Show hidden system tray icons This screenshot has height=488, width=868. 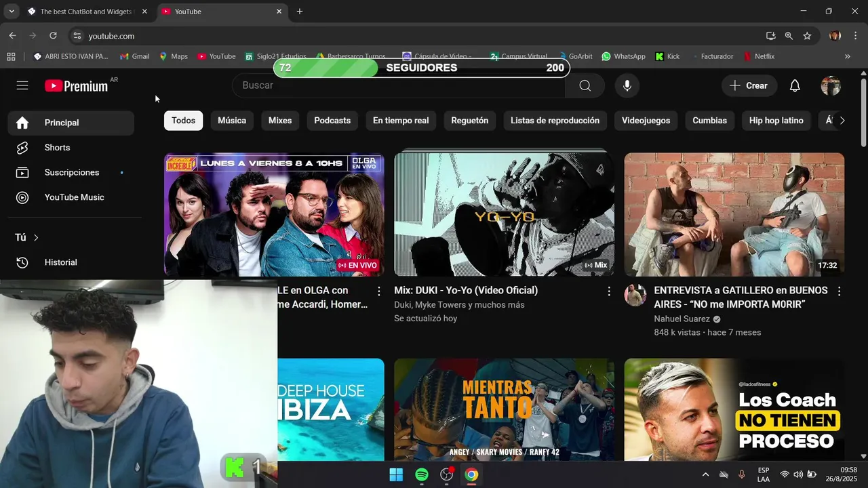(x=705, y=474)
